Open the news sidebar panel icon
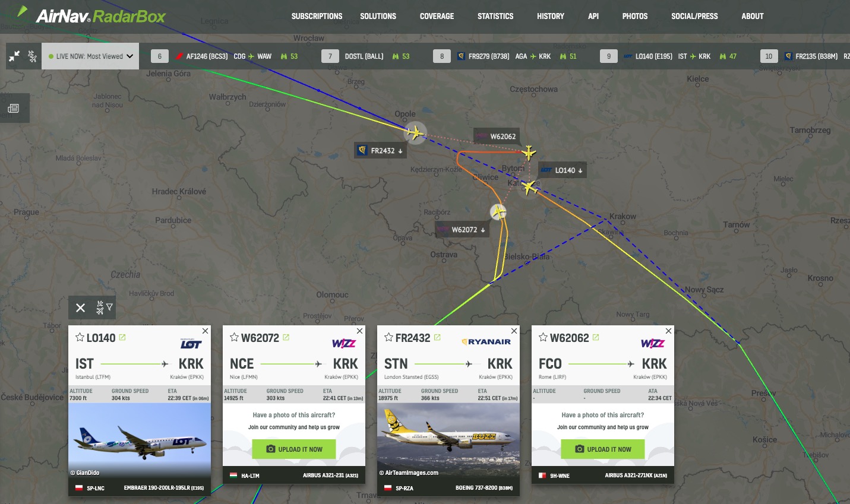Viewport: 850px width, 504px height. point(13,108)
